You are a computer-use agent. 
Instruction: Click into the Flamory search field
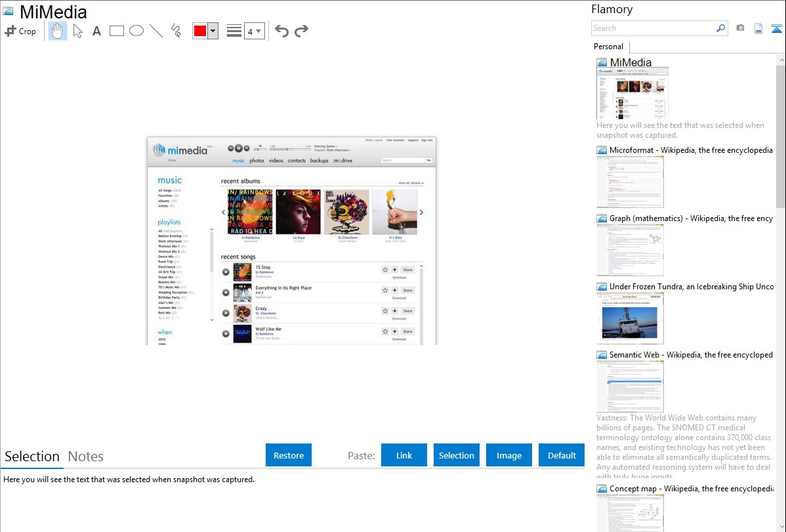point(653,28)
